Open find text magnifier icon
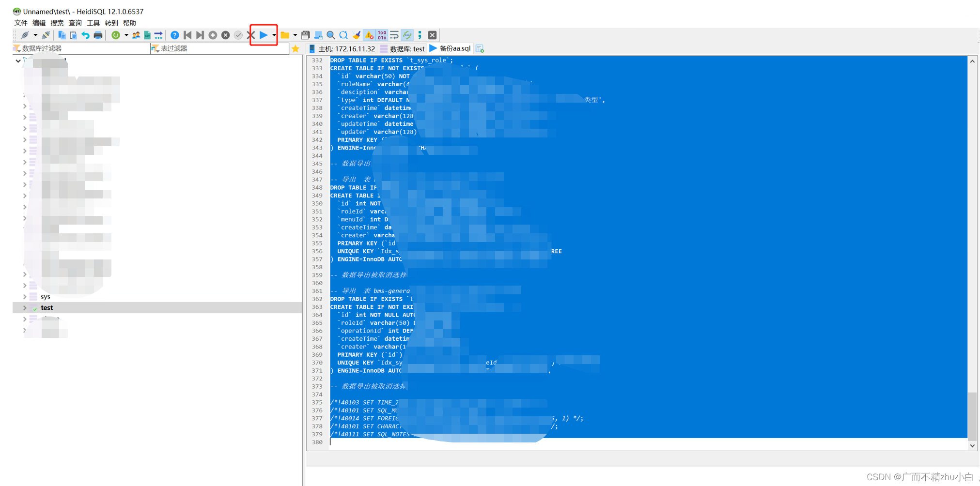 click(331, 35)
